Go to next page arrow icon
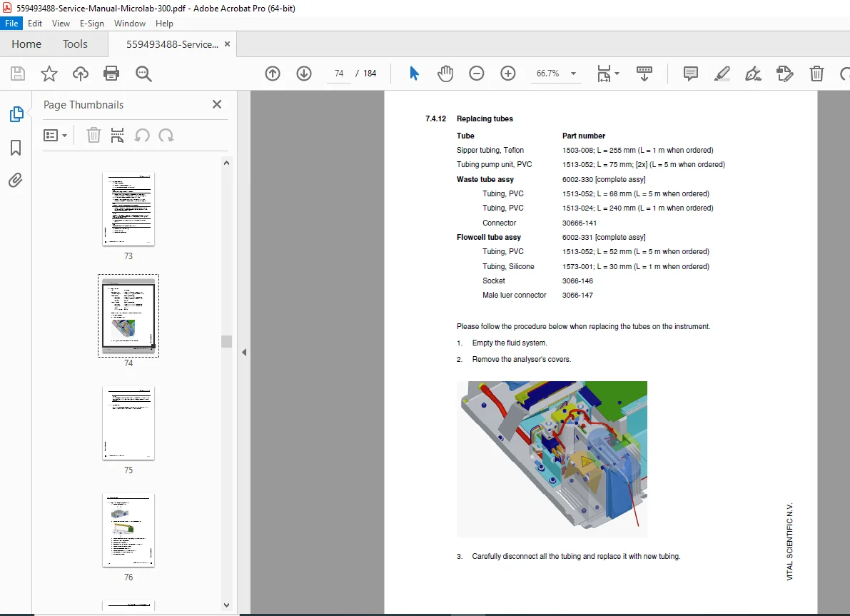This screenshot has width=850, height=616. point(304,74)
